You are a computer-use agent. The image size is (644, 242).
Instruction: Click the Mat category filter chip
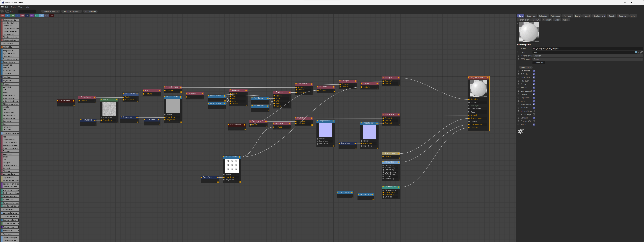(x=3, y=16)
